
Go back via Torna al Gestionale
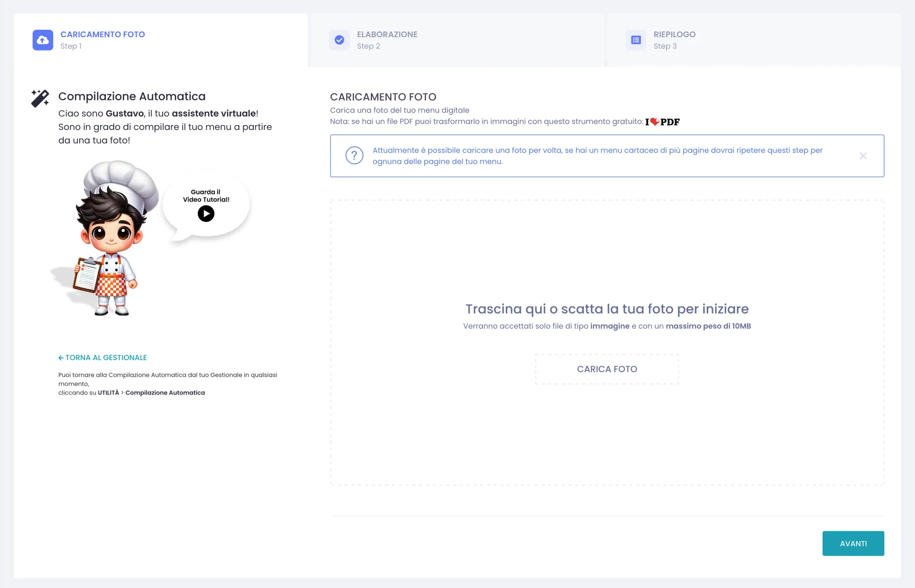[103, 357]
